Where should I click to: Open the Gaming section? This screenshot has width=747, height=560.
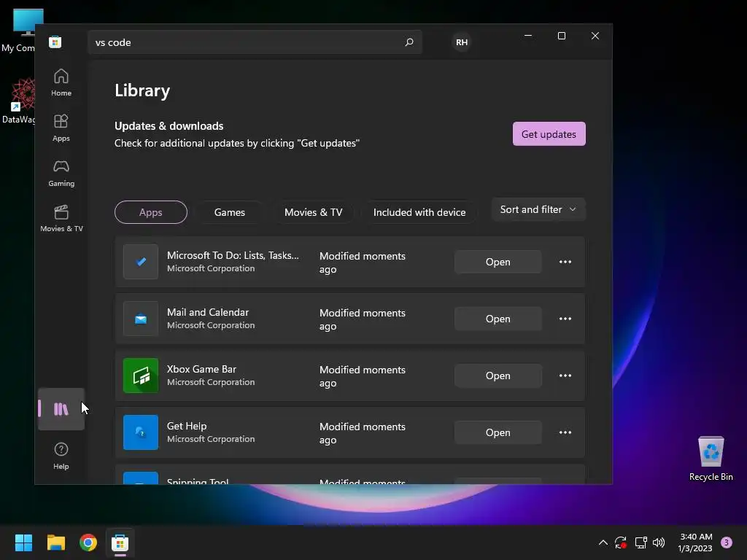[x=61, y=174]
